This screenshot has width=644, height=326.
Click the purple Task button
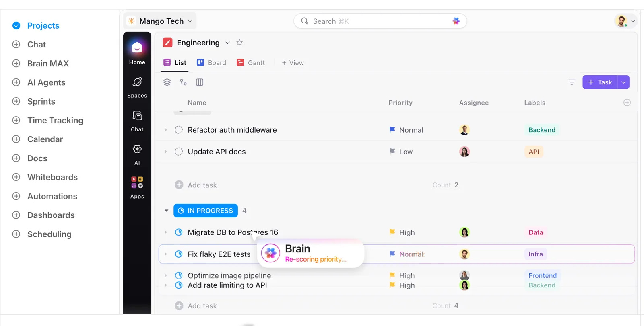(x=600, y=82)
